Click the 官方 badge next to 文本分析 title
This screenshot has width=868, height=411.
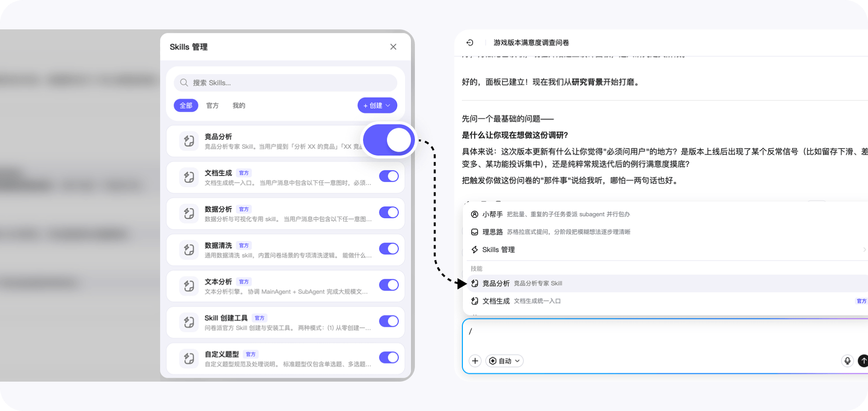click(244, 281)
